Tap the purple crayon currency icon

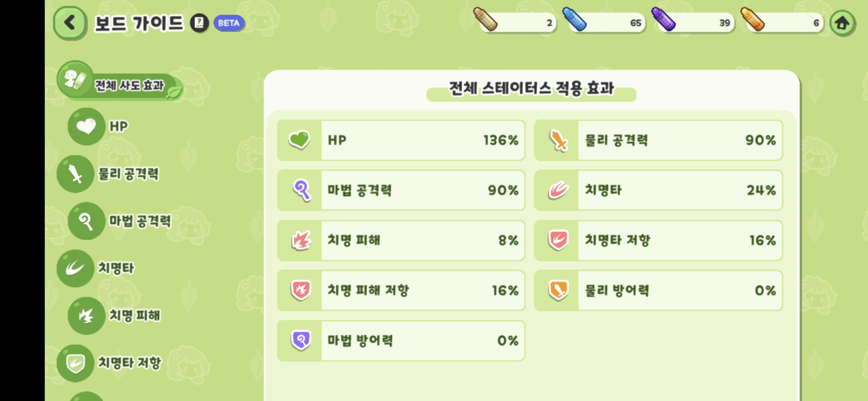(x=663, y=19)
